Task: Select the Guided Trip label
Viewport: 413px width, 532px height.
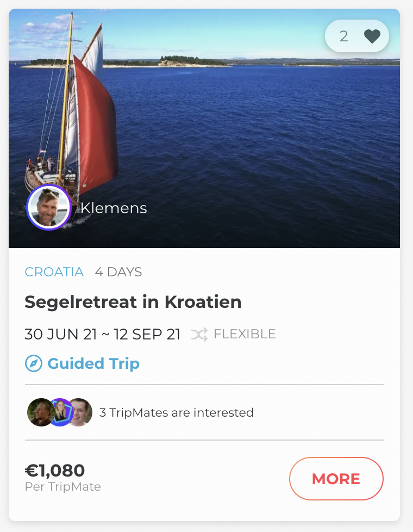Action: click(x=93, y=364)
